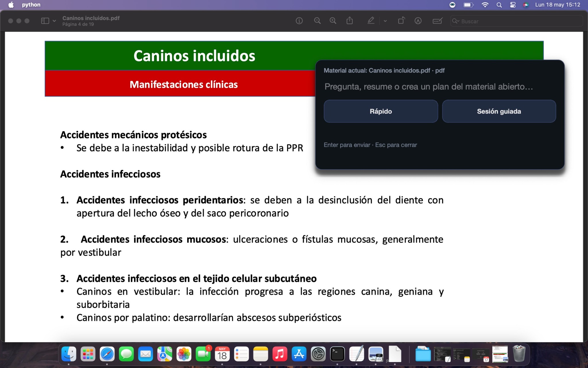Select the Highlight pen tool
The height and width of the screenshot is (368, 588).
pos(371,21)
